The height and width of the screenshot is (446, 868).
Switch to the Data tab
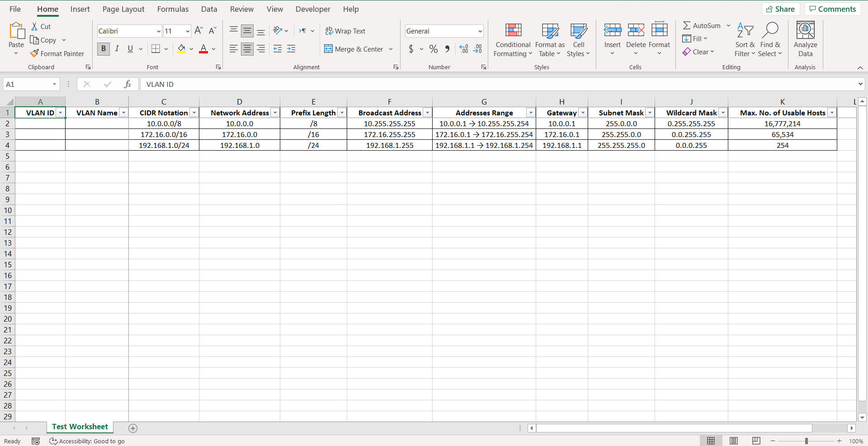(209, 9)
